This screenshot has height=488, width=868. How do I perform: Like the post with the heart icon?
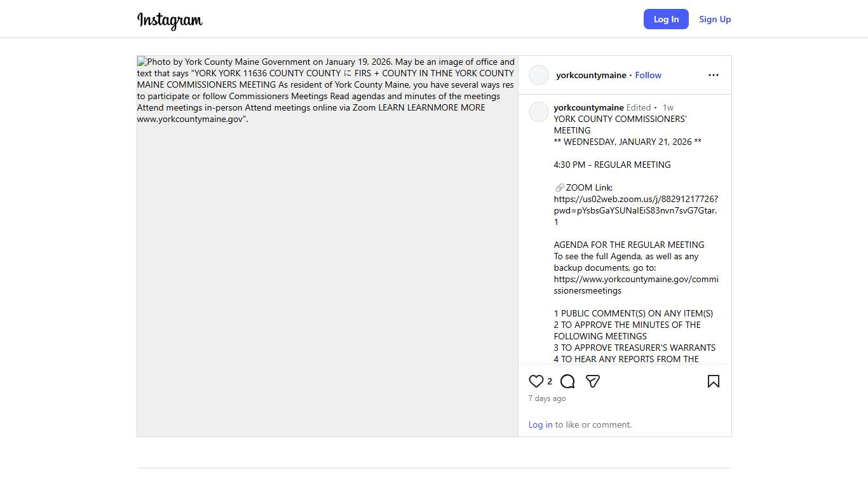[x=536, y=381]
